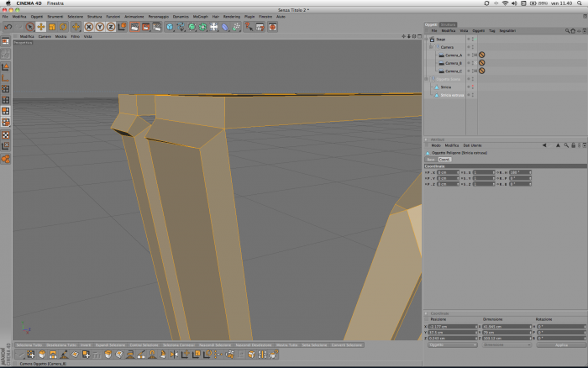Toggle X axis lock
Screen dimensions: 588x368
[x=89, y=27]
